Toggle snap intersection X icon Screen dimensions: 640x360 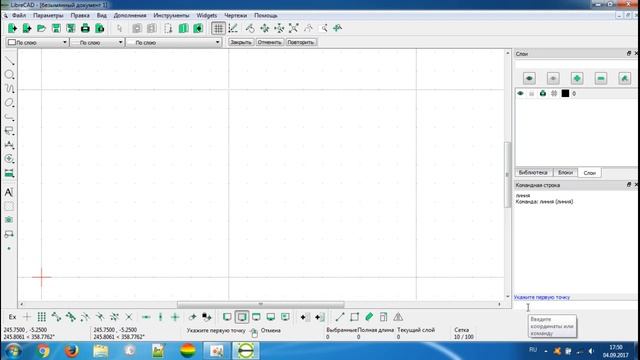[129, 317]
